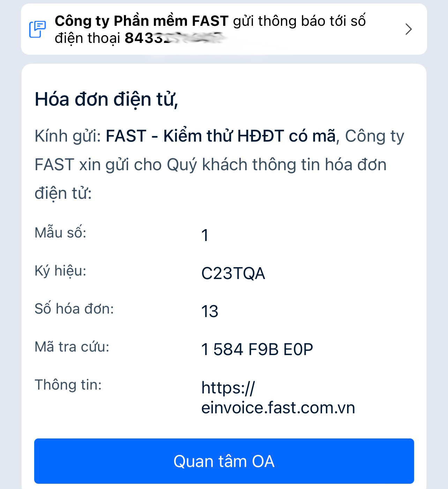Tap the invoice number 13
Screen dimensions: 448x489
210,311
